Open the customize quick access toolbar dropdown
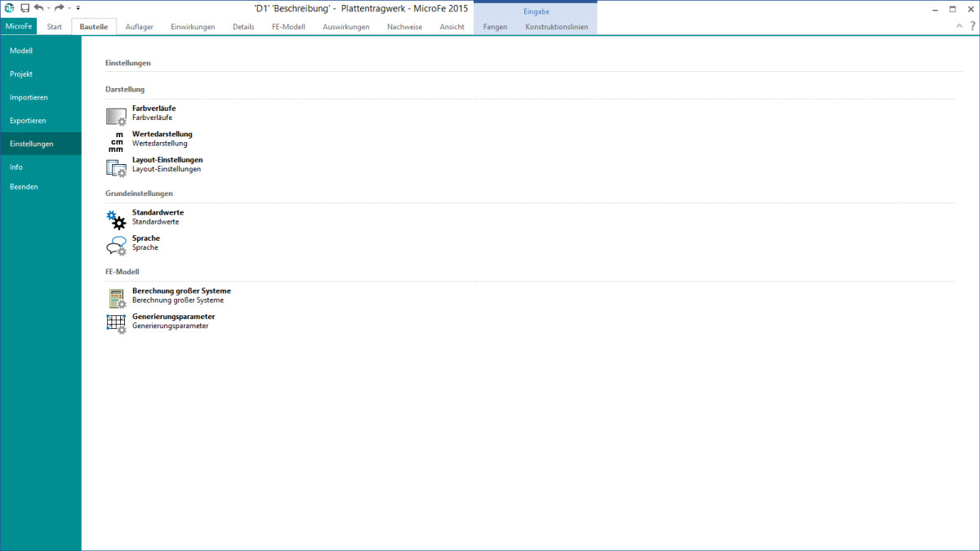Viewport: 980px width, 551px height. click(x=78, y=8)
